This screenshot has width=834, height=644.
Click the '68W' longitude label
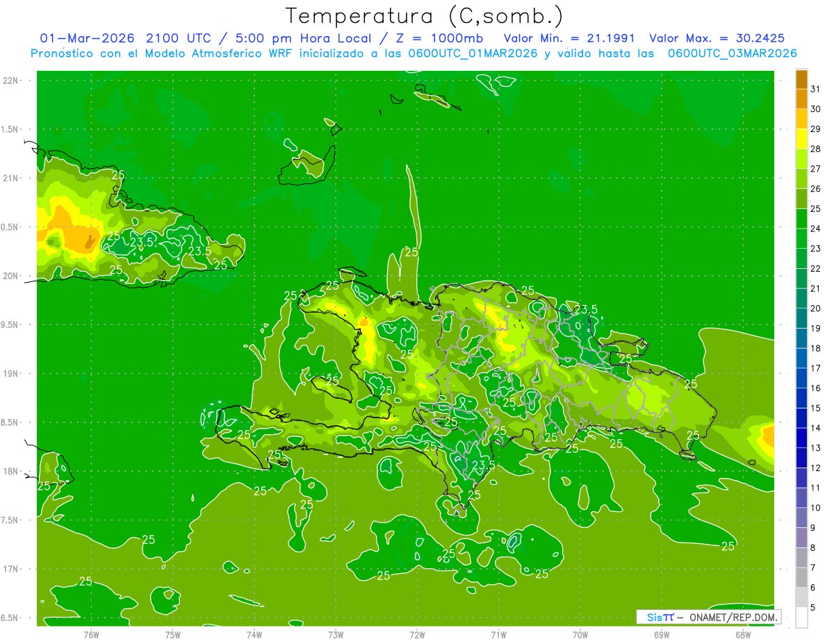coord(743,634)
